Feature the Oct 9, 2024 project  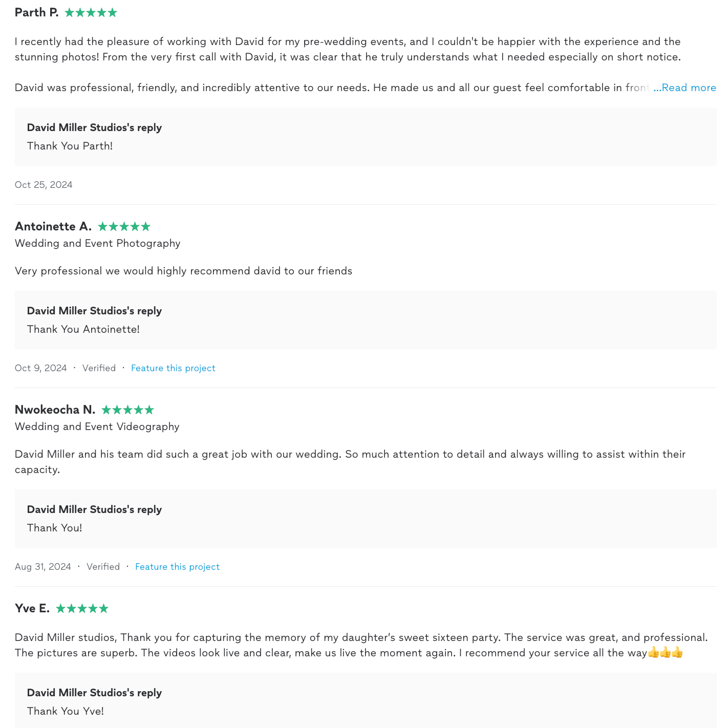point(173,368)
